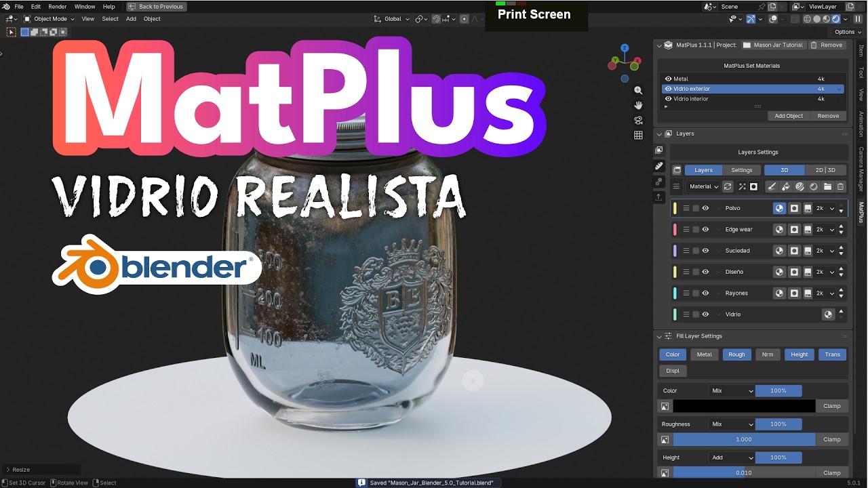Click the Back to Previous button
Image resolution: width=868 pixels, height=488 pixels.
click(157, 6)
